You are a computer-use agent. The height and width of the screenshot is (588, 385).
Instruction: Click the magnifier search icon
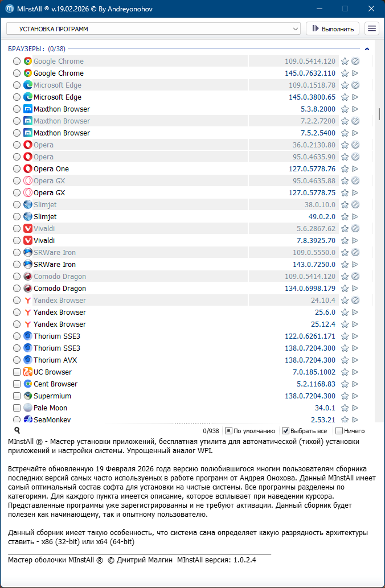[x=17, y=431]
